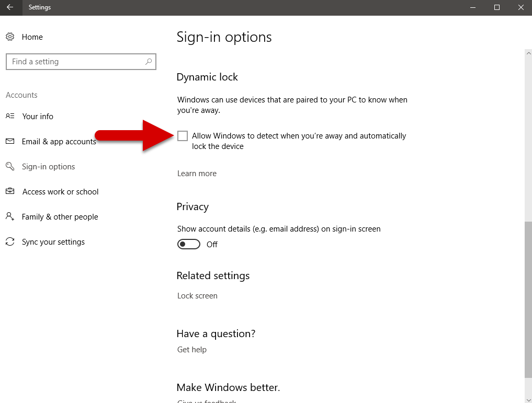Open the Lock screen related setting

[197, 295]
